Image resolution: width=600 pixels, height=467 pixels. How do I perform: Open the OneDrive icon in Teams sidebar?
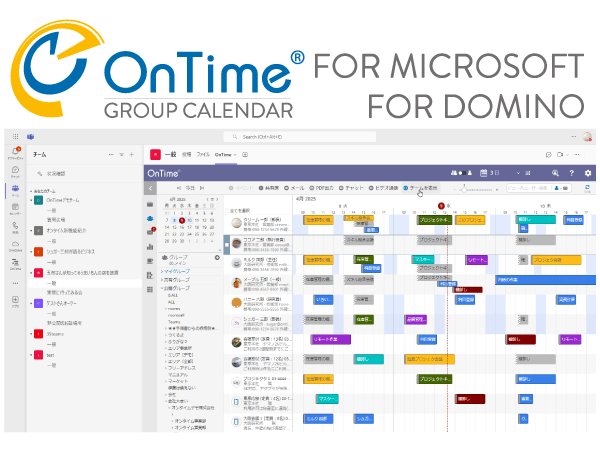15,246
